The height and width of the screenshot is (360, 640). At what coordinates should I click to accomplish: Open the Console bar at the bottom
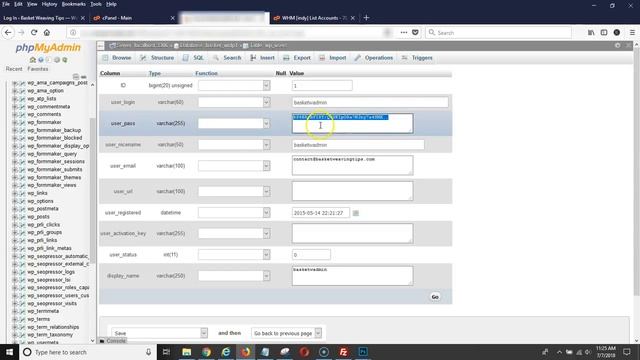(113, 341)
